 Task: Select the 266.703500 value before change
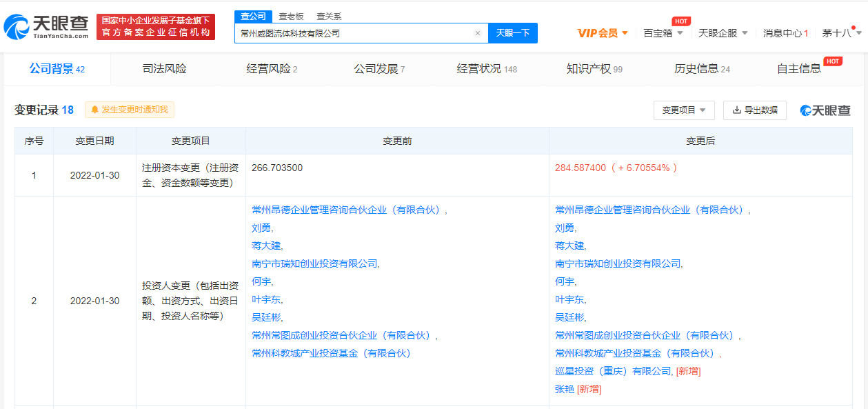277,168
